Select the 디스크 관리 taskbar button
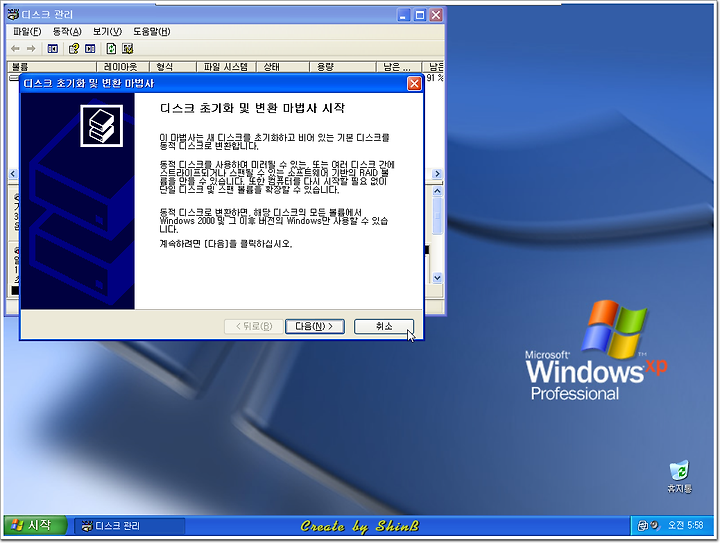 (129, 526)
